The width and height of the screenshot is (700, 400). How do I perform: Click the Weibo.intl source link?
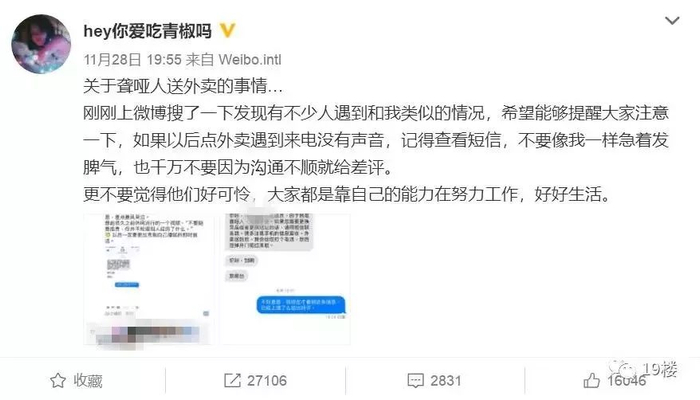[250, 59]
